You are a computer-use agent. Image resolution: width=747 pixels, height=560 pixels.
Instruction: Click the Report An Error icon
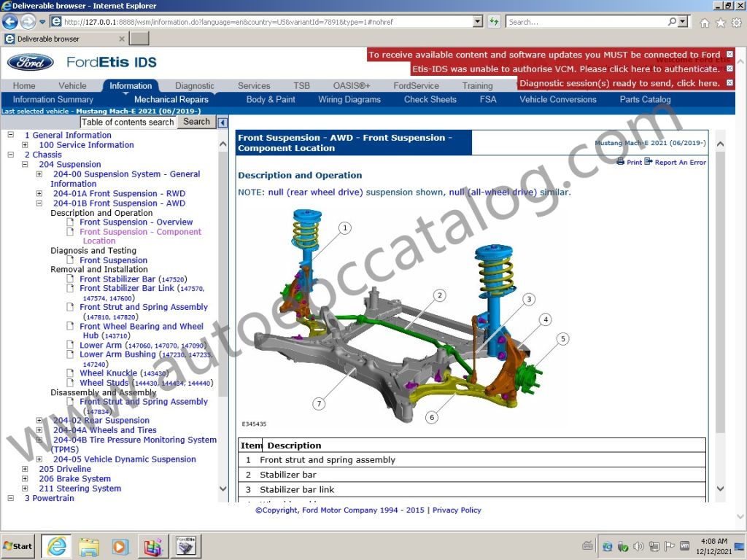(x=648, y=161)
